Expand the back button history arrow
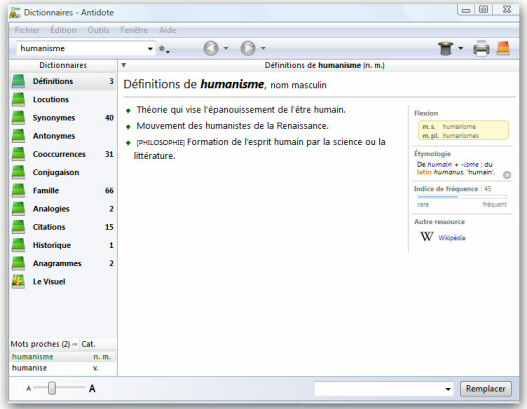The width and height of the screenshot is (527, 409). click(226, 48)
